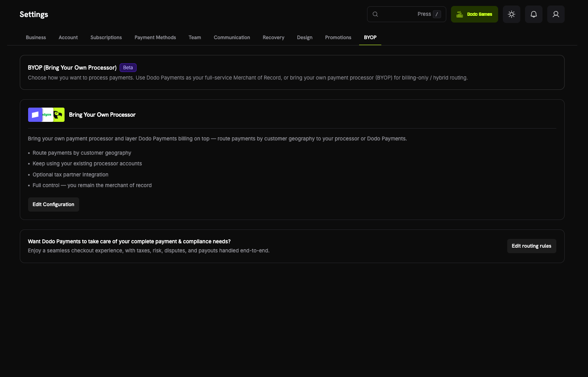This screenshot has height=377, width=588.
Task: Select the BYOP tab
Action: coord(370,38)
